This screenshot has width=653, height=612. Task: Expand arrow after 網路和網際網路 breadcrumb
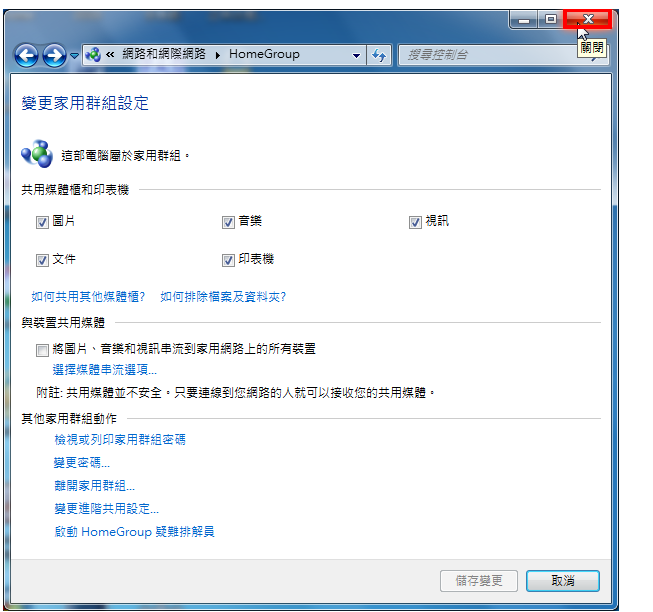[x=217, y=55]
